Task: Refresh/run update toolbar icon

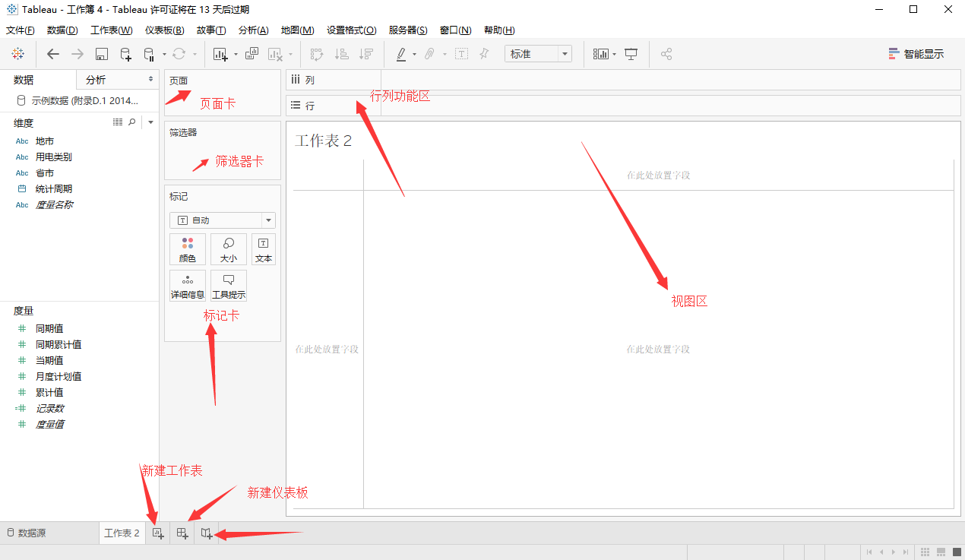Action: click(x=179, y=54)
